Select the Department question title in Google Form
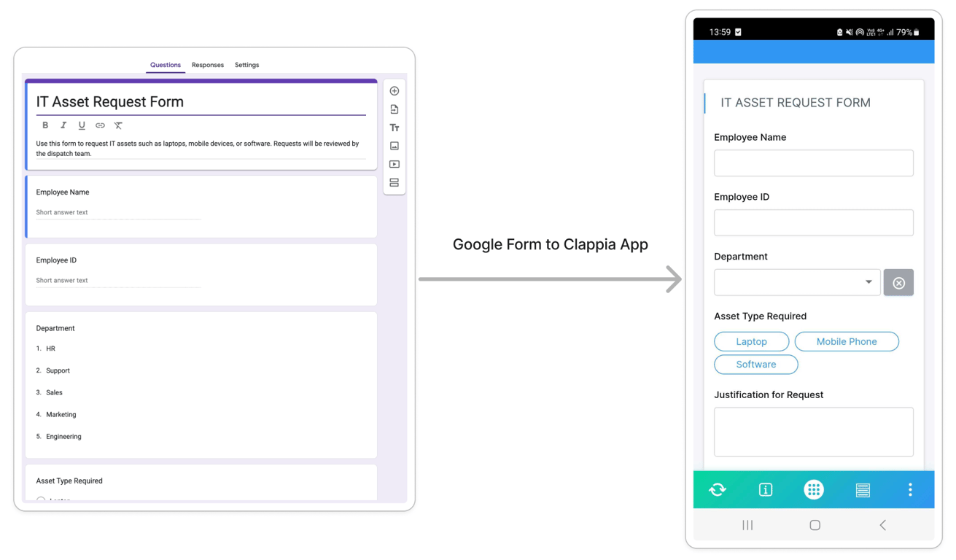The width and height of the screenshot is (956, 560). (x=55, y=328)
